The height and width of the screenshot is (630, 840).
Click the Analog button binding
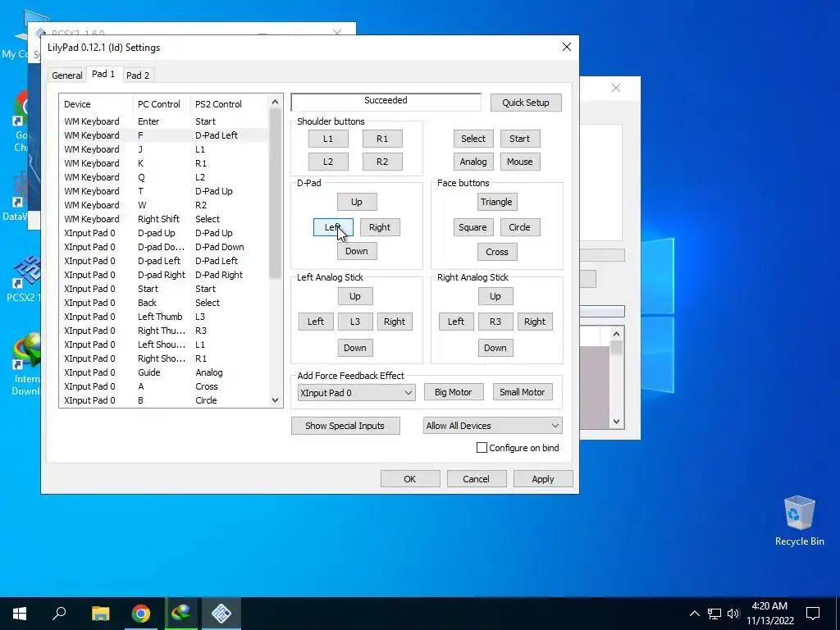[473, 162]
